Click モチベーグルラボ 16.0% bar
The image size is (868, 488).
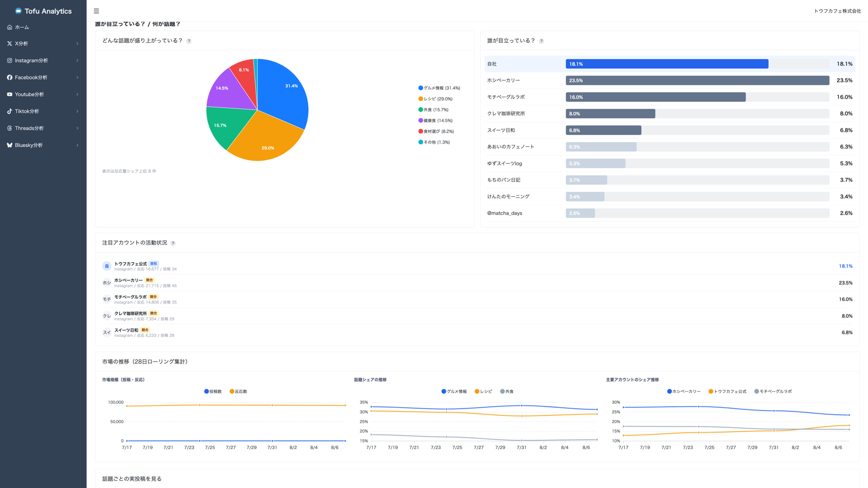(656, 97)
